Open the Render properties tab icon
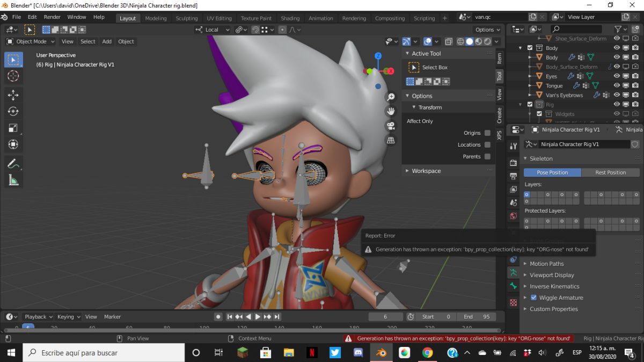The image size is (644, 362). point(514,163)
